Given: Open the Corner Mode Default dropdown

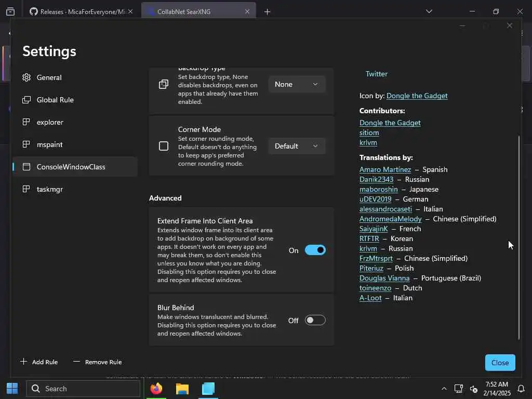Looking at the screenshot, I should 297,146.
